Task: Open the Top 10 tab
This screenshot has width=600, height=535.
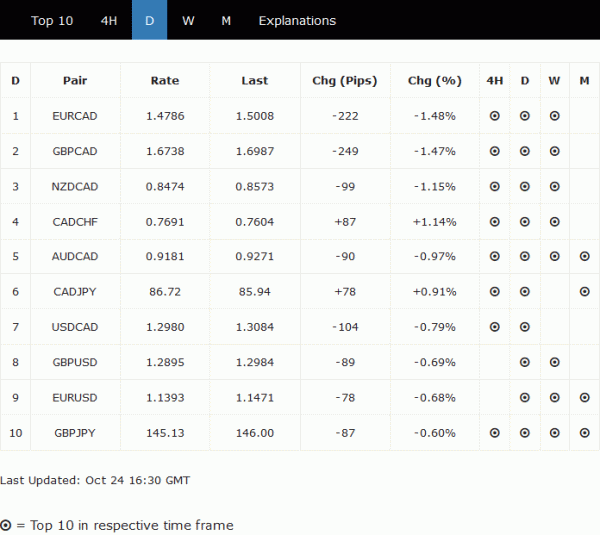Action: coord(52,20)
